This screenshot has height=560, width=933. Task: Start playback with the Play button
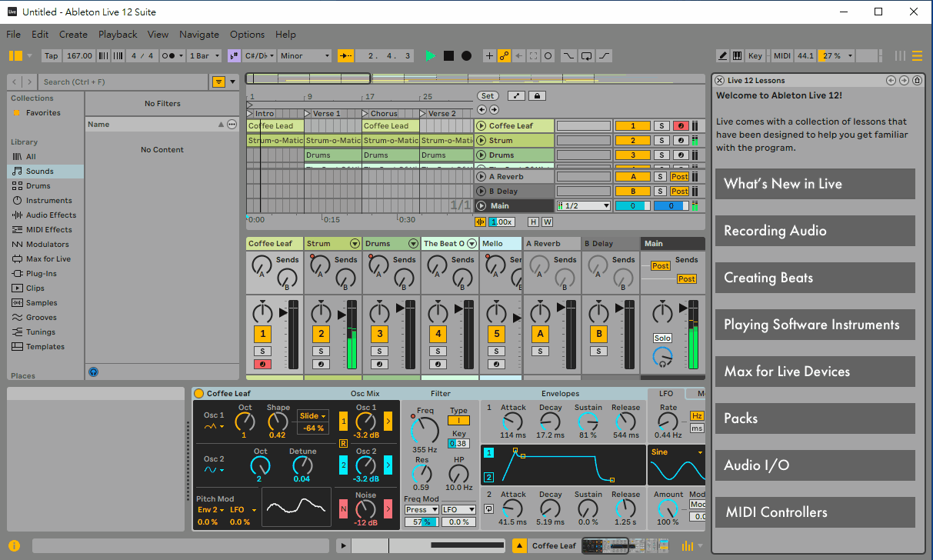coord(430,56)
